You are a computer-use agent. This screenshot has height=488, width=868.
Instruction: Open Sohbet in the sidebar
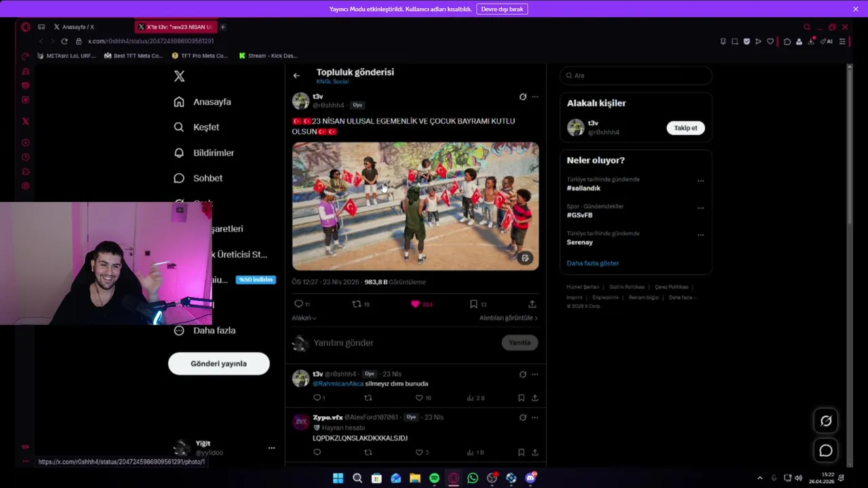click(198, 178)
